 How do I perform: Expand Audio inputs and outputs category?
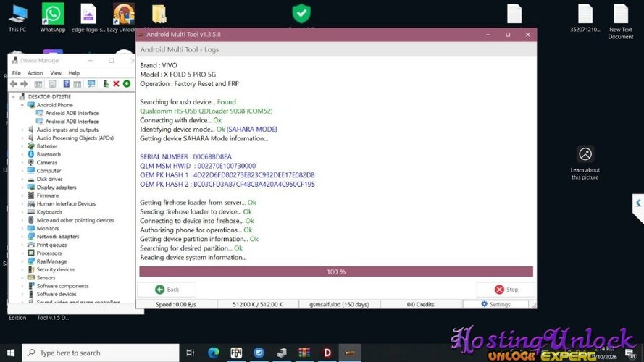(x=22, y=130)
